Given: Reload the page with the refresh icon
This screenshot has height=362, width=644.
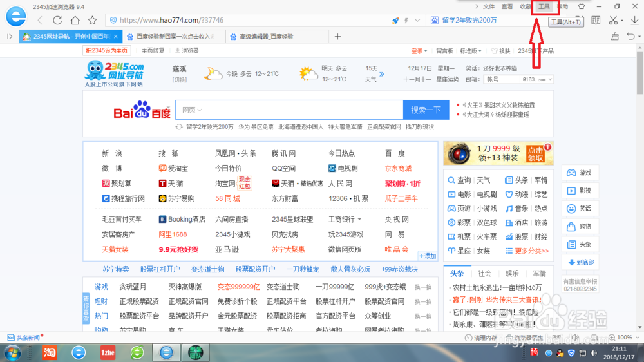Looking at the screenshot, I should [57, 20].
